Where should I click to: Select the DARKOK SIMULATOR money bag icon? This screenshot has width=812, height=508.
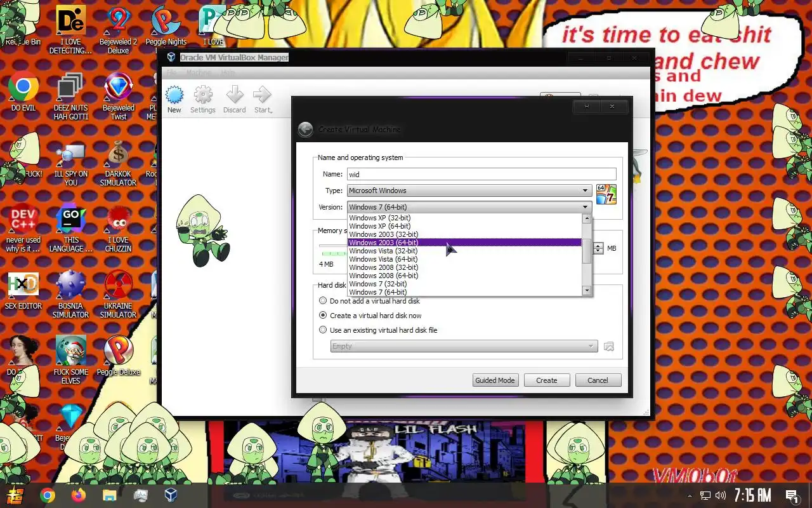tap(118, 154)
